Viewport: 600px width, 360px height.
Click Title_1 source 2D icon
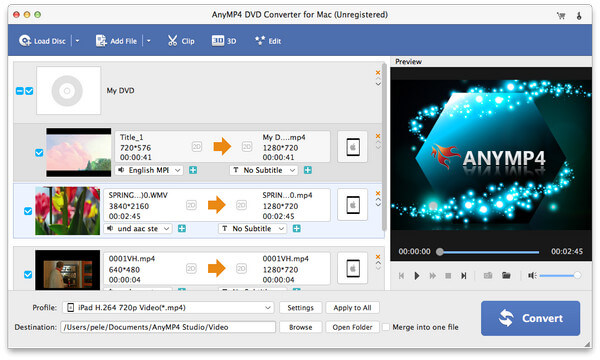[x=197, y=147]
